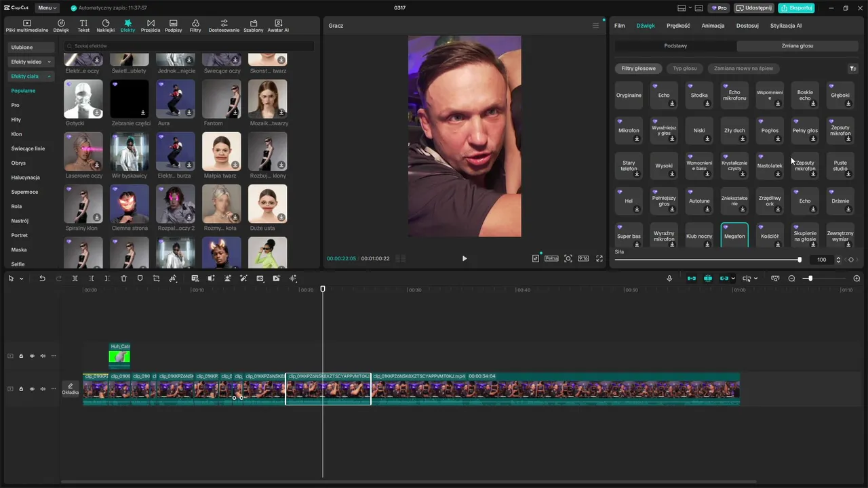868x488 pixels.
Task: Switch to the Prędkość tab
Action: (678, 26)
